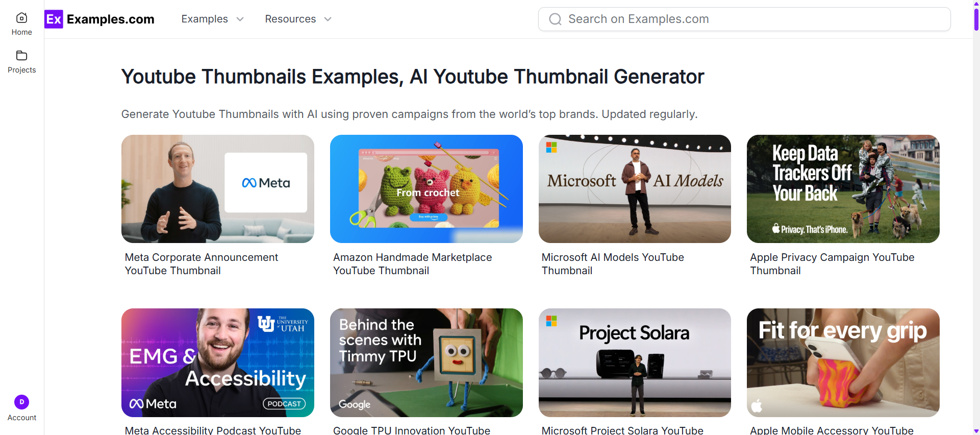The image size is (980, 435).
Task: Click the Google TPU Innovation YouTube title
Action: 412,430
